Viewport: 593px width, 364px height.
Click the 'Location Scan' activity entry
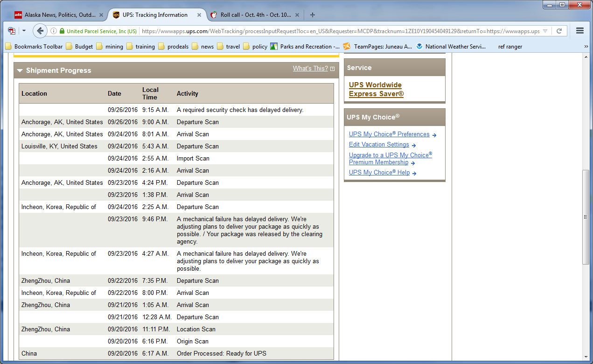(196, 329)
